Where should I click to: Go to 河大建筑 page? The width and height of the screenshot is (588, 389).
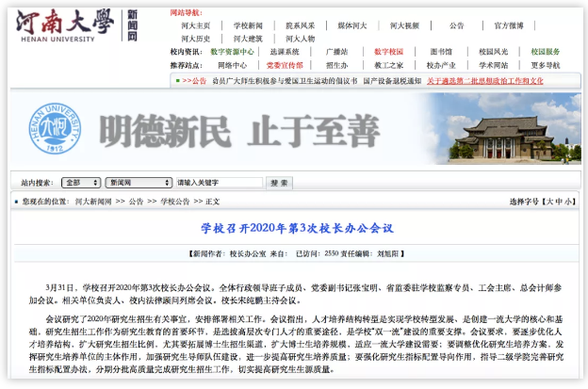tap(248, 39)
